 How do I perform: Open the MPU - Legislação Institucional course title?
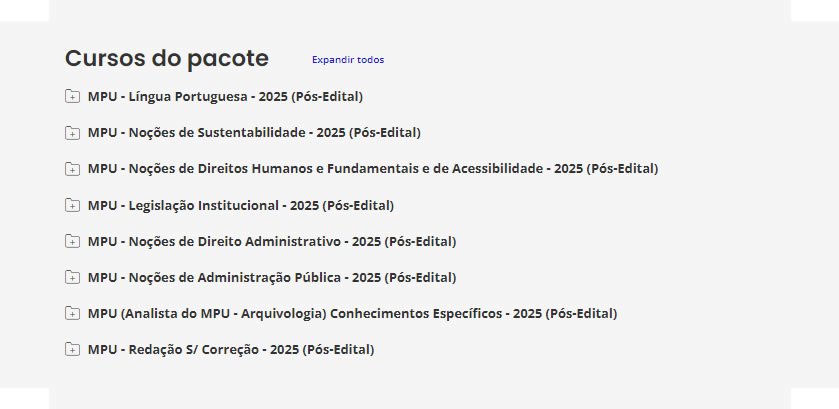(x=241, y=206)
